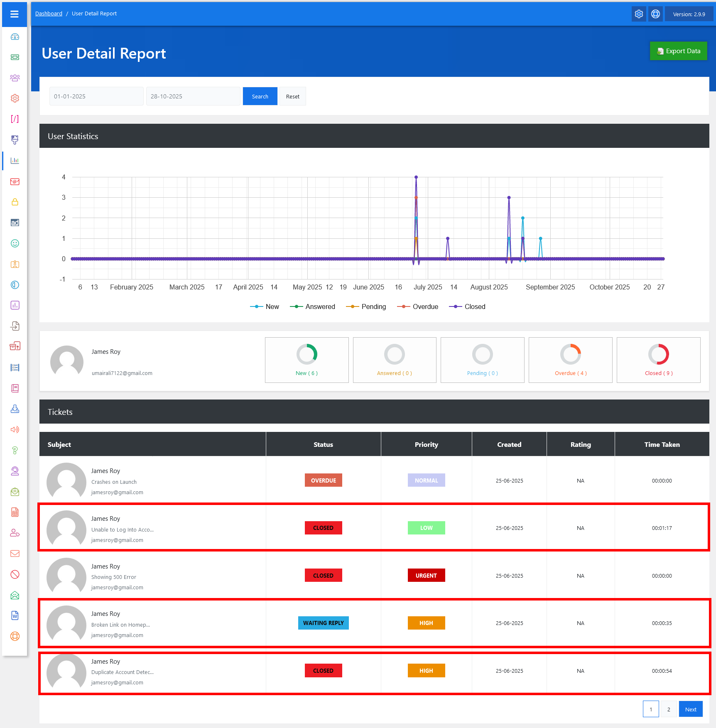
Task: Follow the Dashboard breadcrumb link
Action: [x=49, y=14]
